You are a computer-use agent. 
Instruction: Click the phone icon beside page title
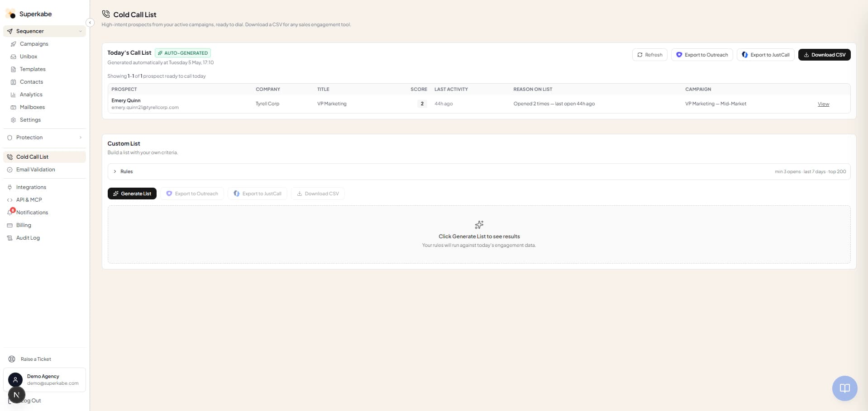point(106,14)
